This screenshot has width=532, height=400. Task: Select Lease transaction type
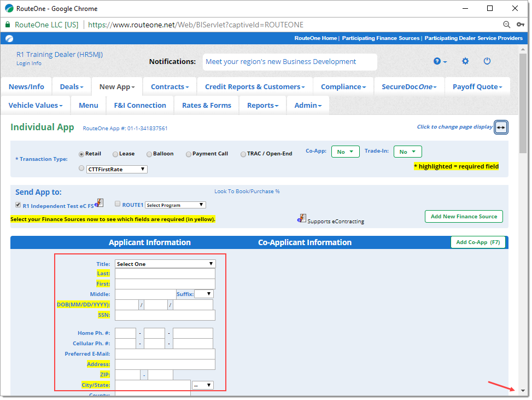click(115, 154)
